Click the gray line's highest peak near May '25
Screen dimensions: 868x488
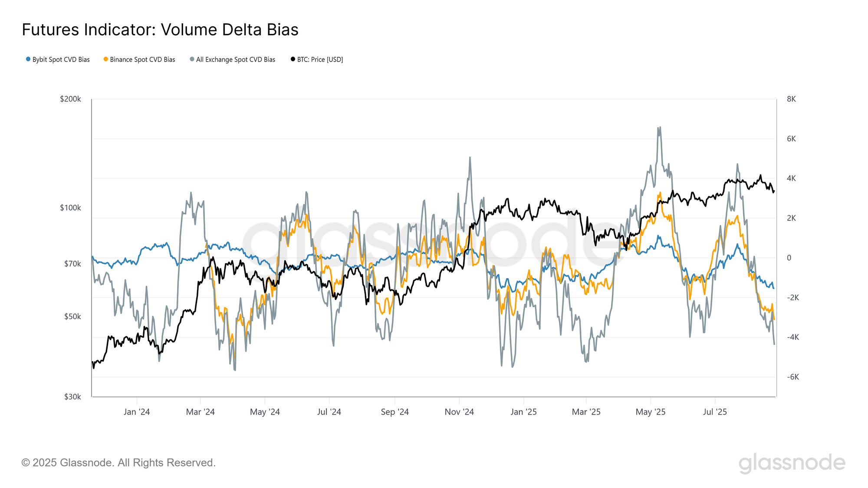(659, 128)
